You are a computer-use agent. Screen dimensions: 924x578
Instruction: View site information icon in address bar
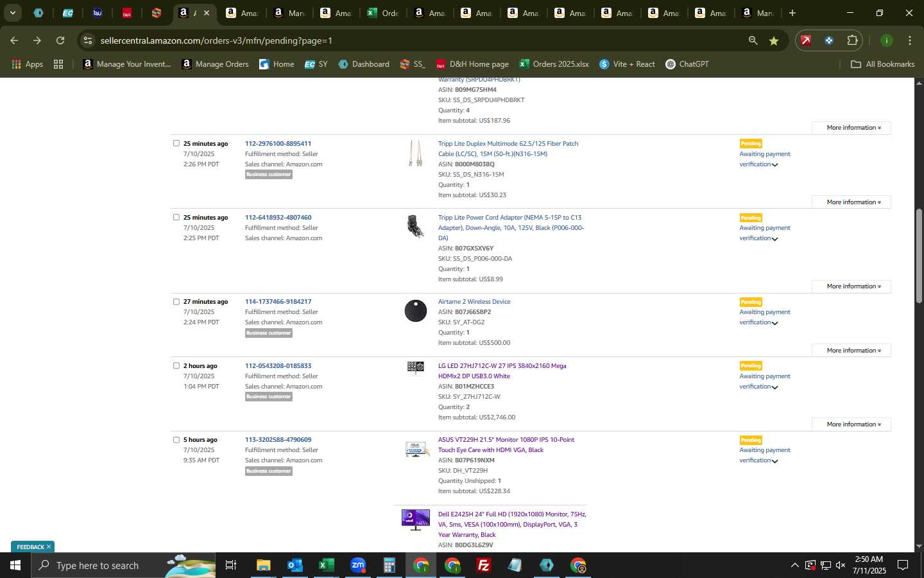(88, 40)
